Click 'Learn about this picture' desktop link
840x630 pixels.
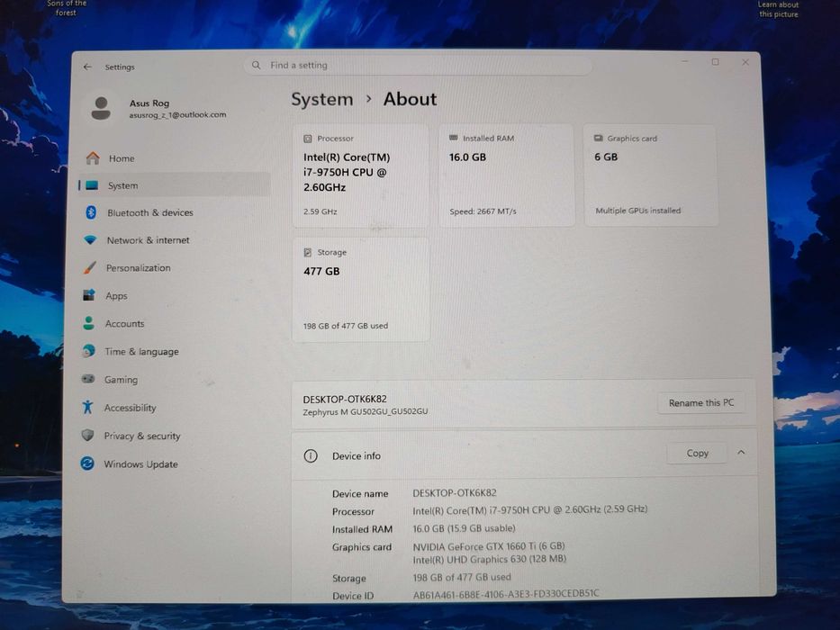click(x=779, y=9)
